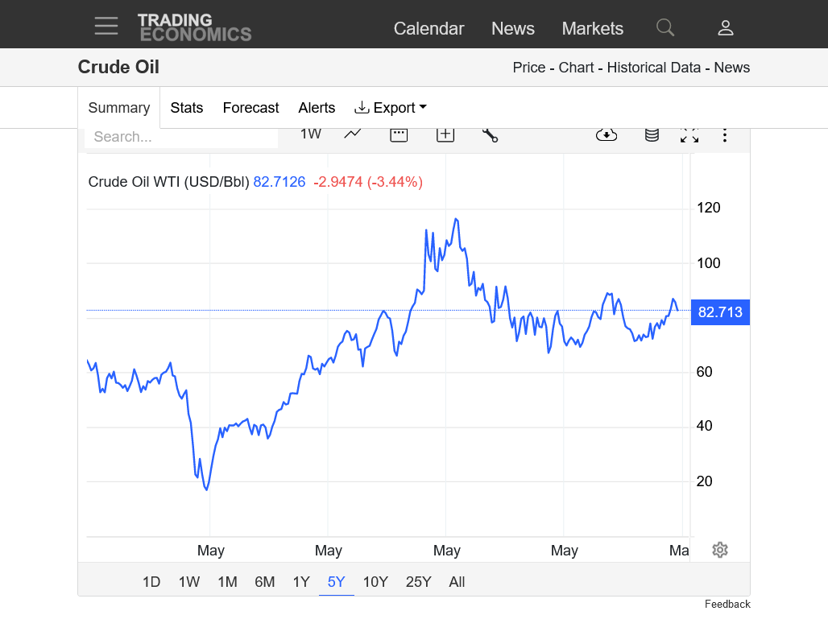
Task: Switch to the Stats tab
Action: pos(186,108)
